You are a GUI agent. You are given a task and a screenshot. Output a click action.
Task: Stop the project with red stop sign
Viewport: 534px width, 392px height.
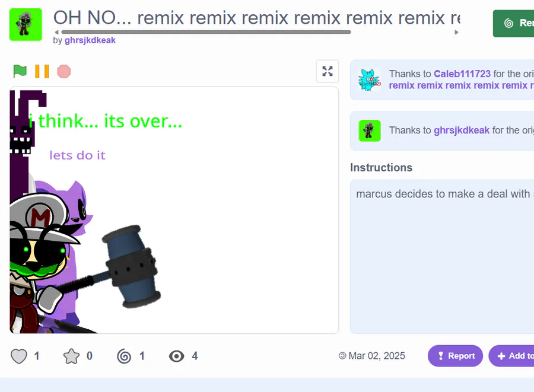(x=63, y=71)
